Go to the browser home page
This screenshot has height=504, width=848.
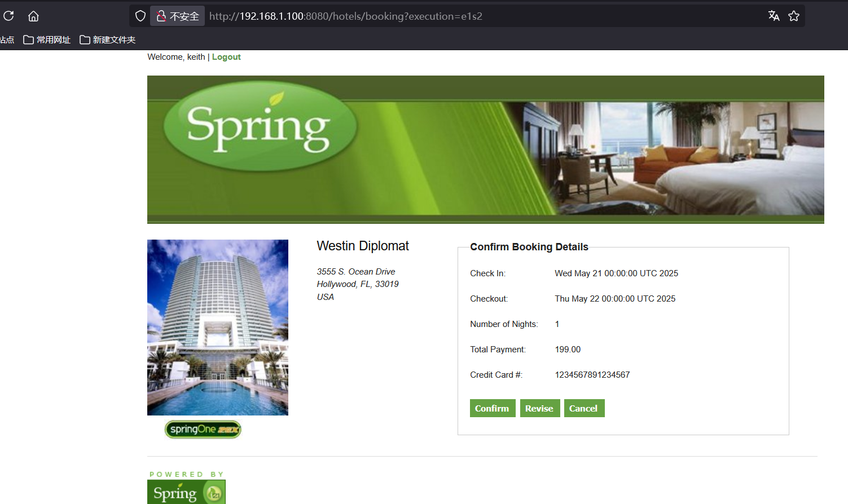[33, 16]
